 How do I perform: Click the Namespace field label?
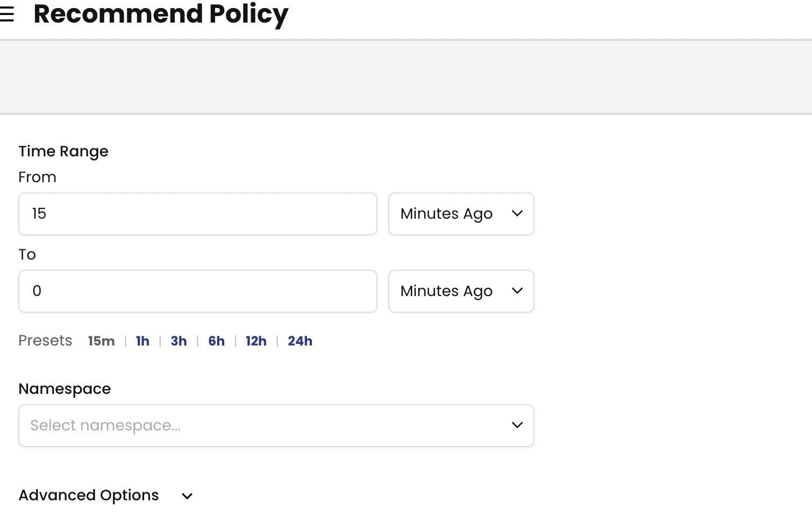point(65,389)
